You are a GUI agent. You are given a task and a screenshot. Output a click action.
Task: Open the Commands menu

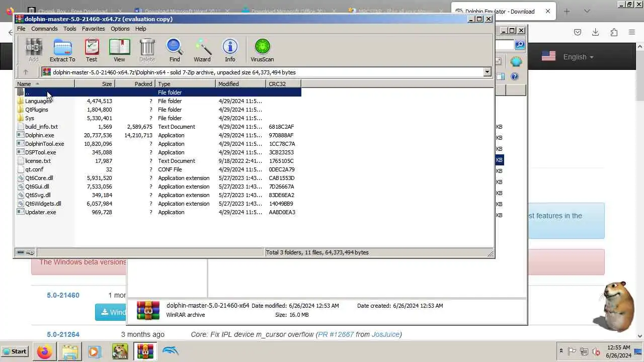coord(44,29)
